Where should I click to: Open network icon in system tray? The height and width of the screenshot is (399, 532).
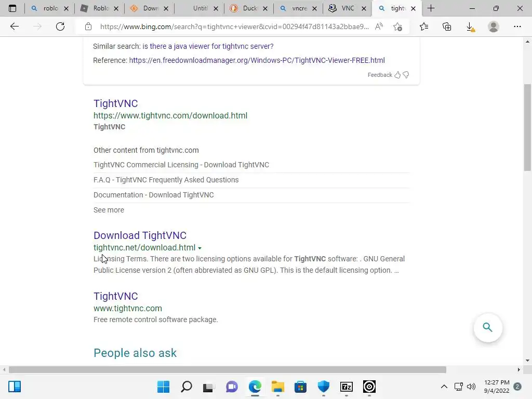tap(459, 387)
